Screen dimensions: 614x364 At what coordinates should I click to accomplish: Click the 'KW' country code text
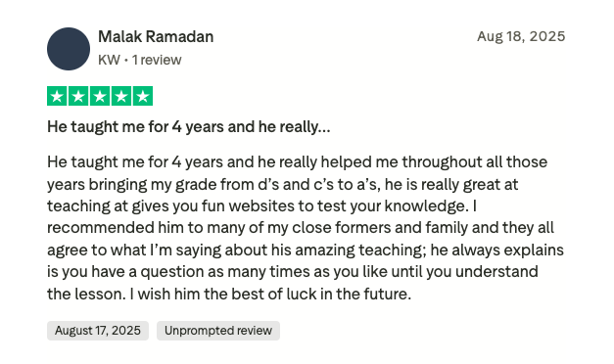(110, 60)
